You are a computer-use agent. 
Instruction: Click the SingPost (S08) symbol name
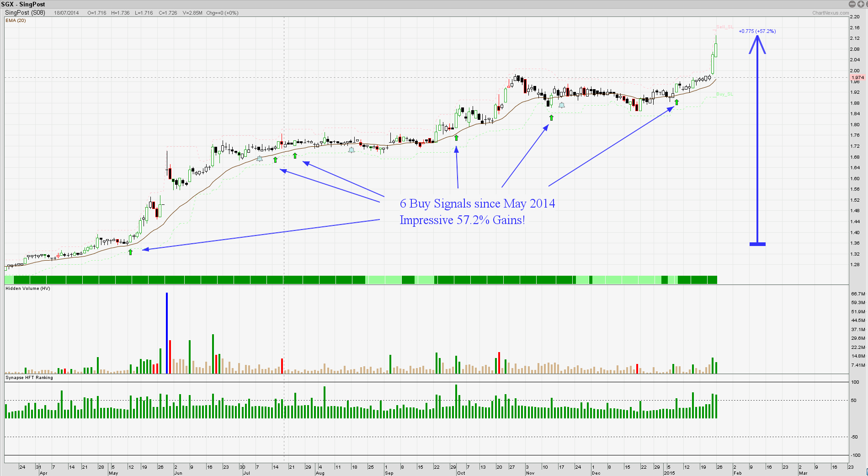(x=25, y=13)
